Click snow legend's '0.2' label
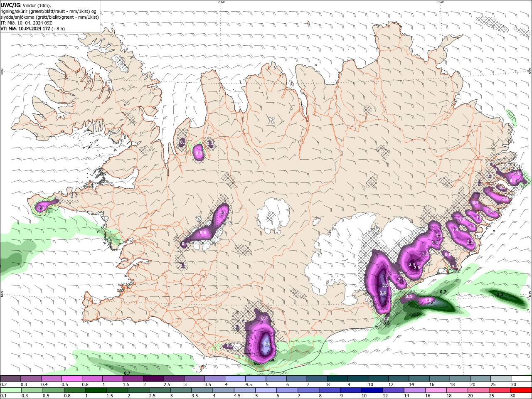Image resolution: width=532 pixels, height=399 pixels. tap(3, 384)
